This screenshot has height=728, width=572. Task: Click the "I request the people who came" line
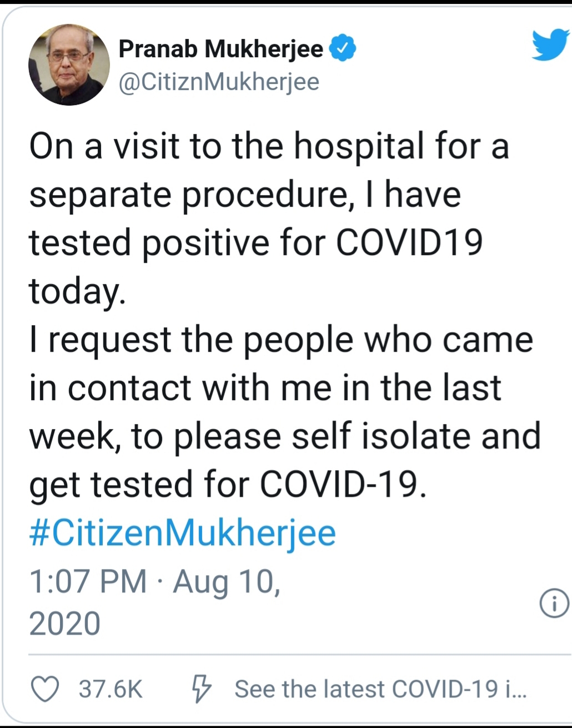pos(281,340)
